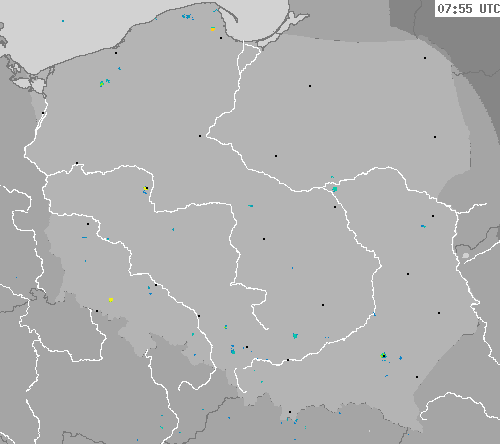Click the yellow radar echo in southwestern Poland
Viewport: 500px width, 444px height.
click(x=111, y=300)
